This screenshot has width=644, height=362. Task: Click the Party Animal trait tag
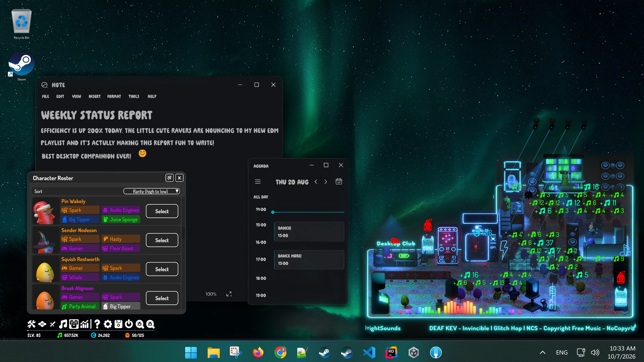click(80, 306)
